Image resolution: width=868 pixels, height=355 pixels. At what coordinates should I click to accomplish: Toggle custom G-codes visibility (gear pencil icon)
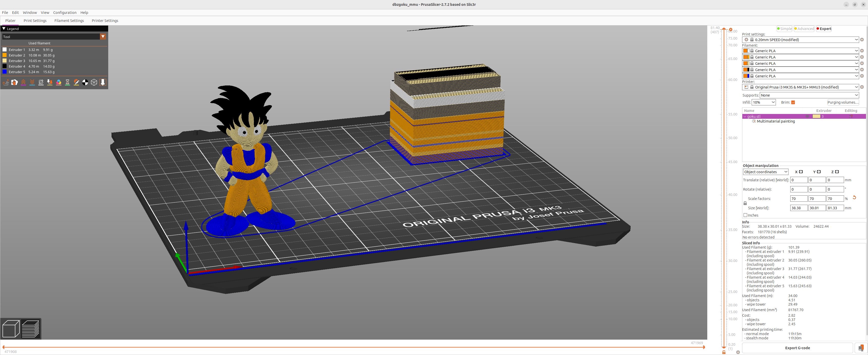[x=76, y=82]
